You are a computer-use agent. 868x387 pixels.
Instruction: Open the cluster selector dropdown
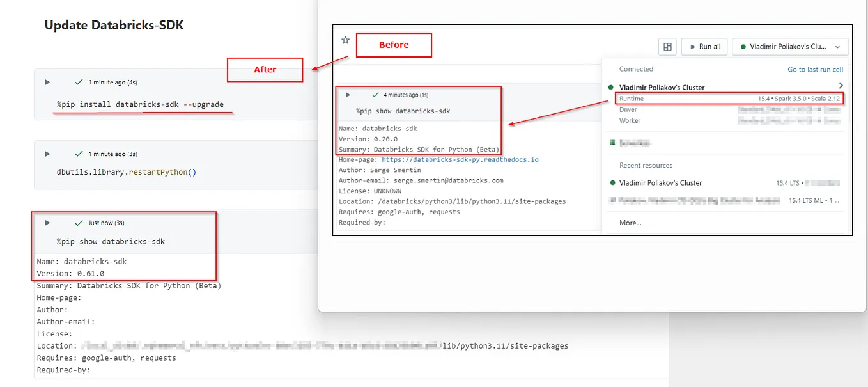791,46
